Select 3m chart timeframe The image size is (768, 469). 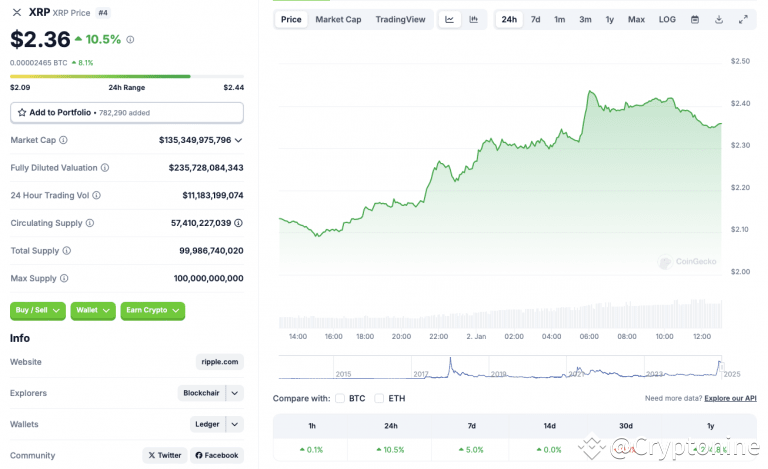(x=585, y=20)
